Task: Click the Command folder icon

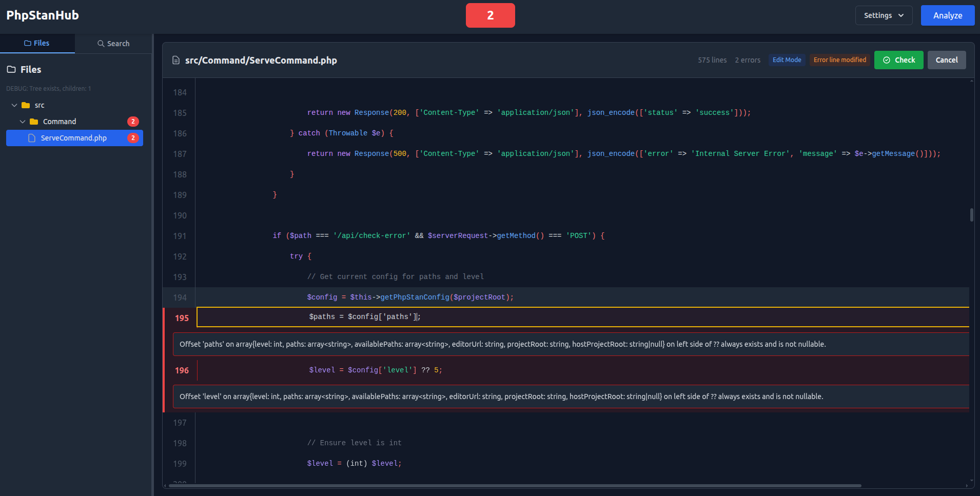Action: (34, 122)
